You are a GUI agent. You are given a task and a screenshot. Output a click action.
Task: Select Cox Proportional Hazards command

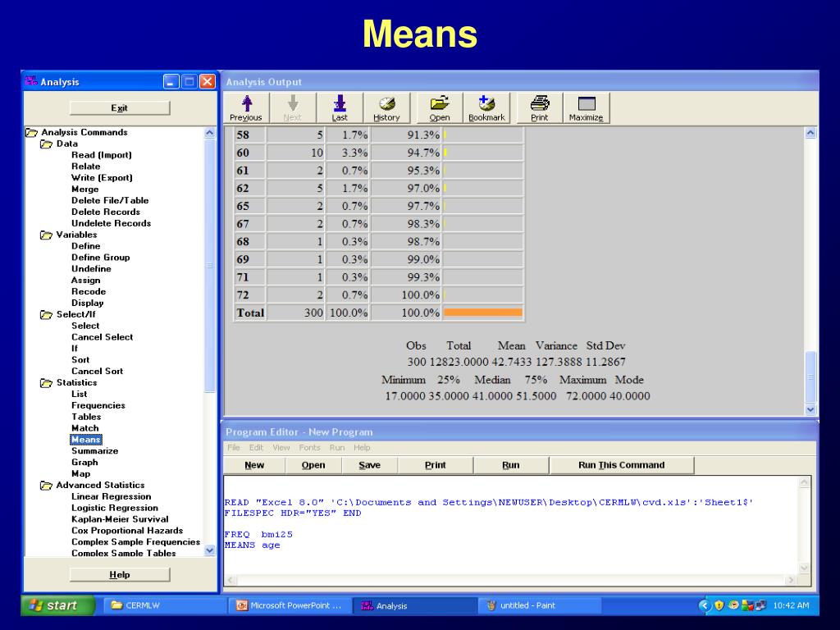click(x=127, y=531)
